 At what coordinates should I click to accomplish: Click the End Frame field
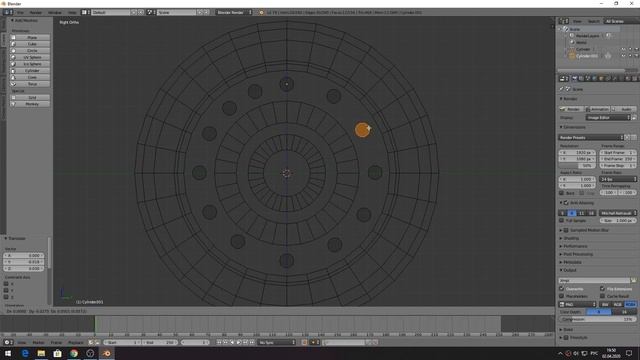(618, 159)
